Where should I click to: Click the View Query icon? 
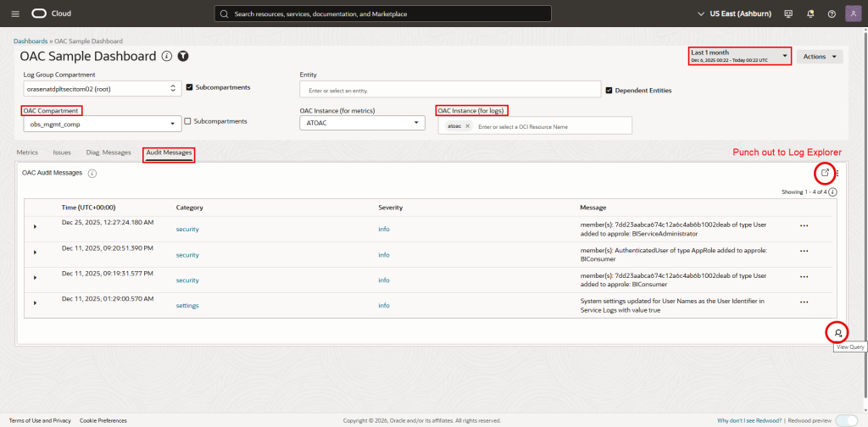point(838,332)
